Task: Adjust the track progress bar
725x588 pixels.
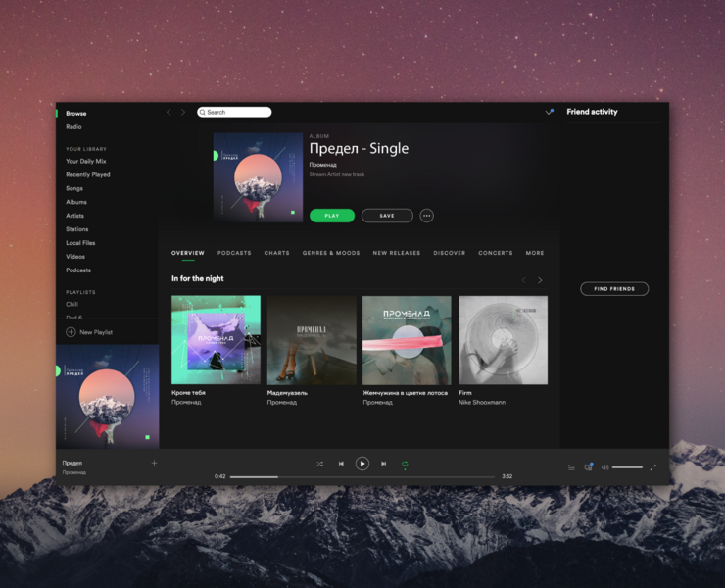Action: click(362, 476)
